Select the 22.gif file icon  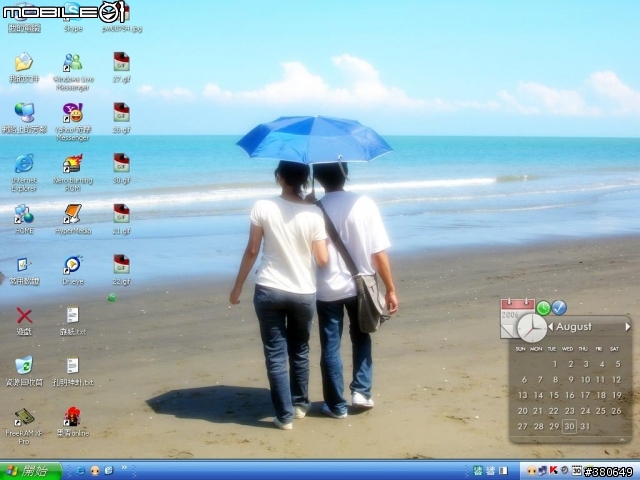click(122, 264)
